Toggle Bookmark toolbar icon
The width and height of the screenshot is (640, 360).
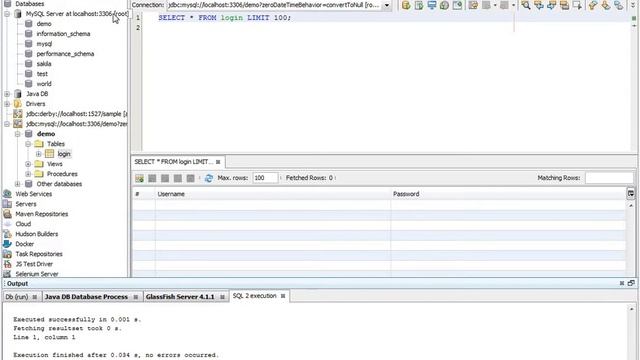[x=619, y=5]
